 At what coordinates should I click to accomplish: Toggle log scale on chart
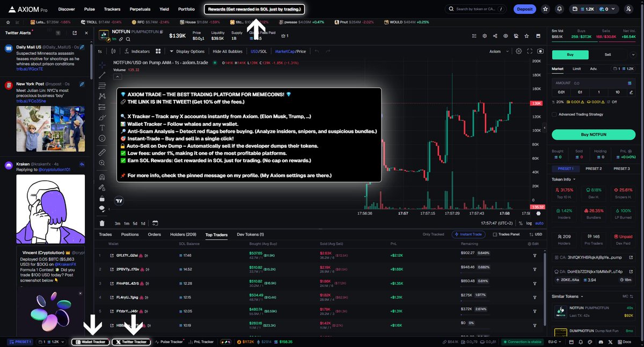(x=530, y=223)
